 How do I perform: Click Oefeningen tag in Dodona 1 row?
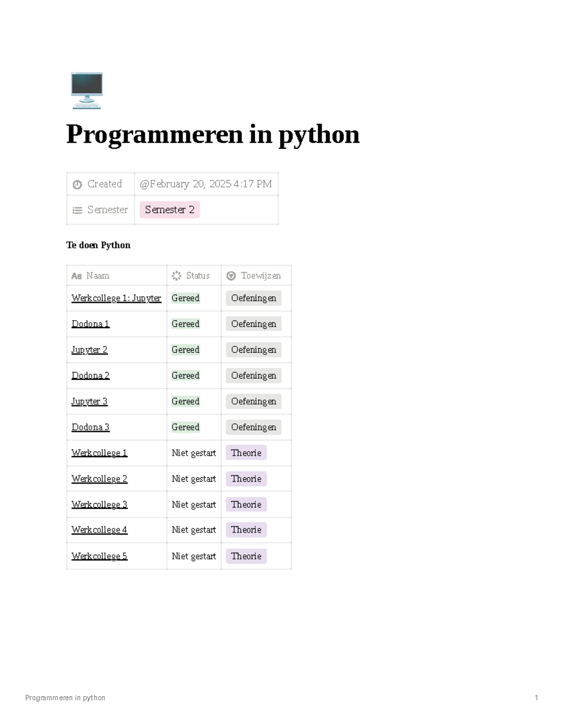[x=254, y=324]
